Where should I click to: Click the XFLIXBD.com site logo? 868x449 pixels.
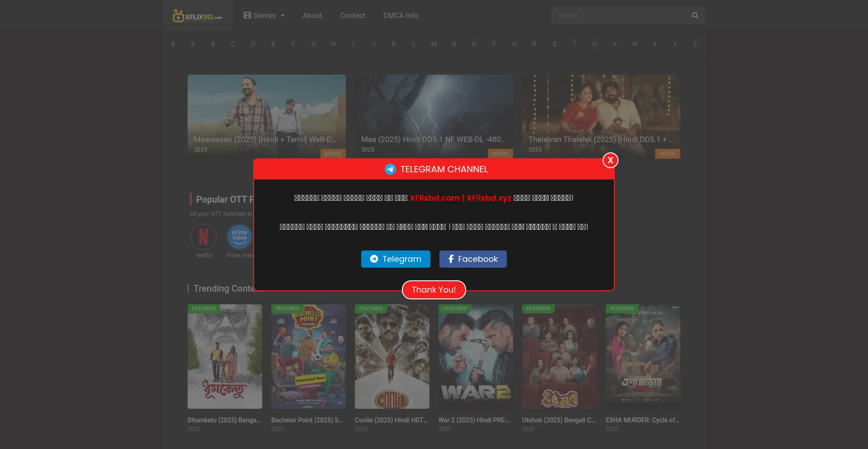(198, 16)
